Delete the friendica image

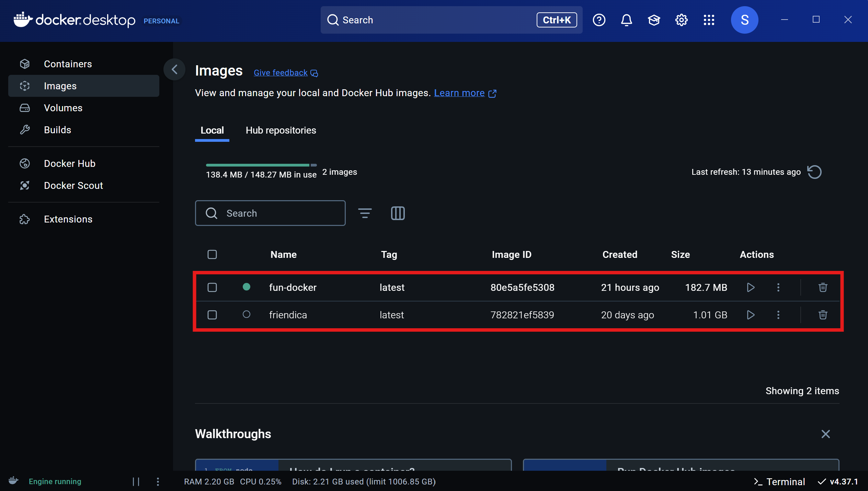click(x=823, y=315)
